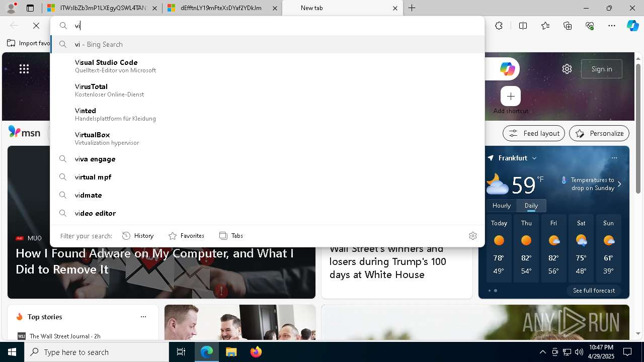
Task: Select the virtual mpf suggestion
Action: point(267,177)
